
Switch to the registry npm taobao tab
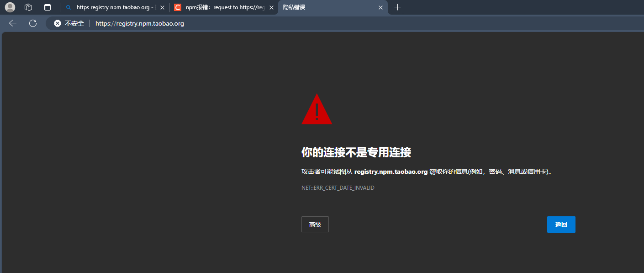[112, 7]
